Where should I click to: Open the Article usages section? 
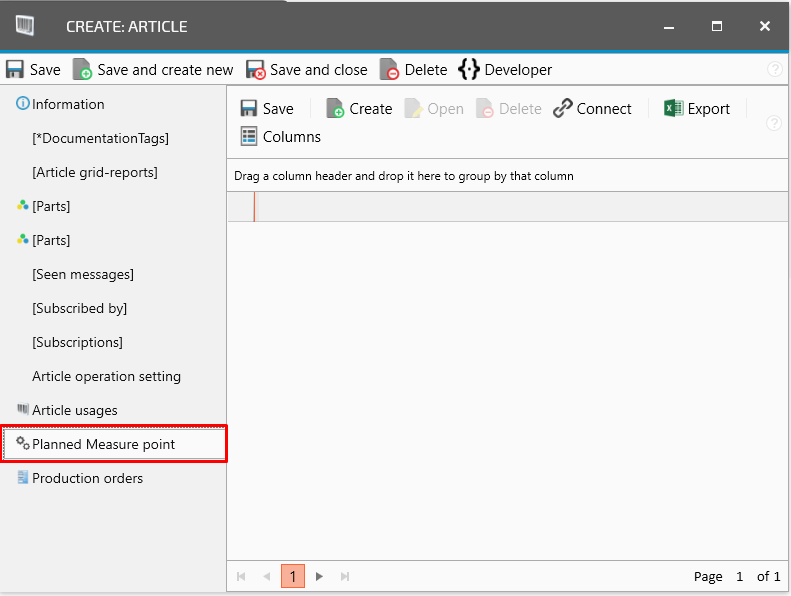(x=74, y=410)
